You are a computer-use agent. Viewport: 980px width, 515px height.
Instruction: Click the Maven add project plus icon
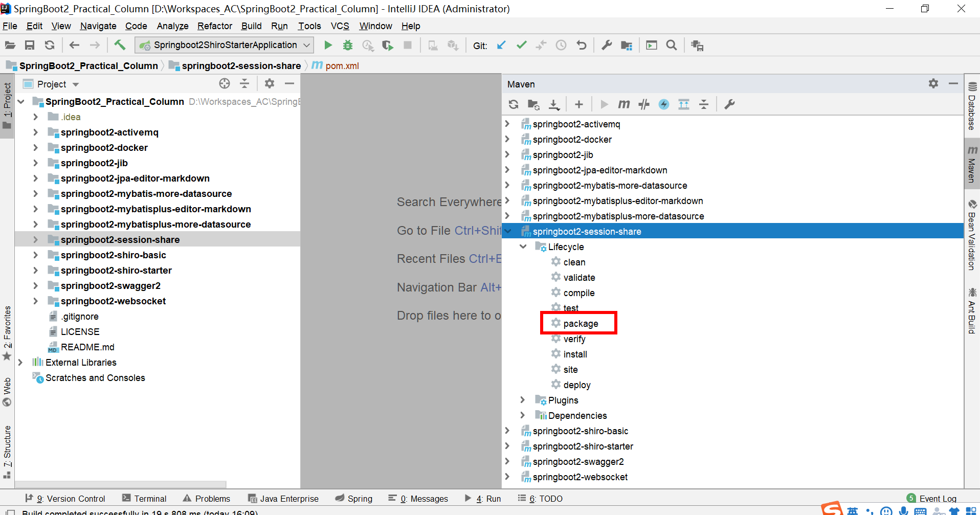pos(578,104)
